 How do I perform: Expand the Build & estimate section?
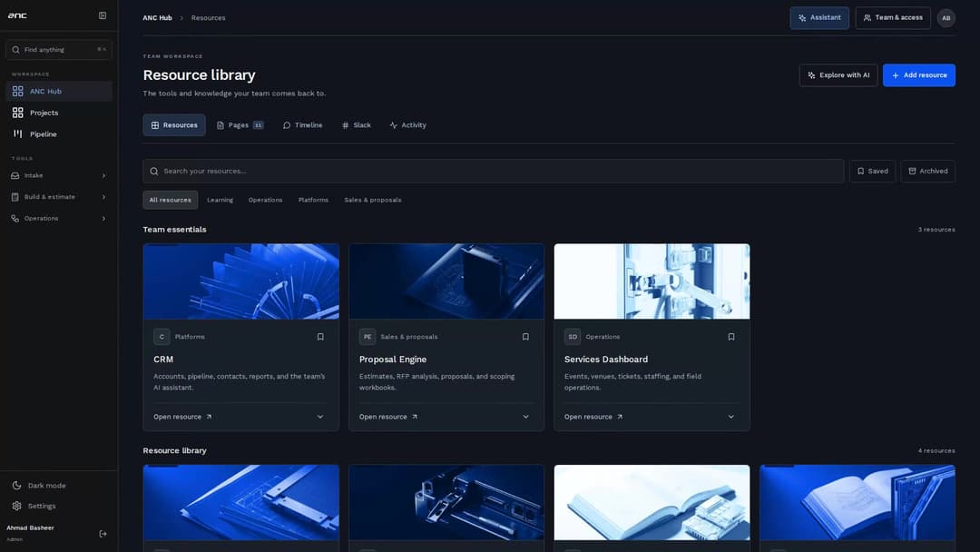point(59,197)
